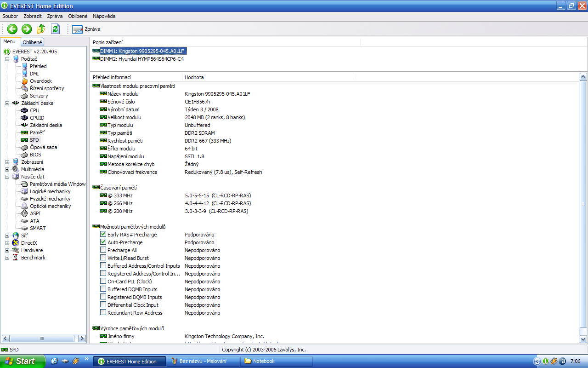The height and width of the screenshot is (368, 588).
Task: Open the Nápověda menu
Action: 104,16
